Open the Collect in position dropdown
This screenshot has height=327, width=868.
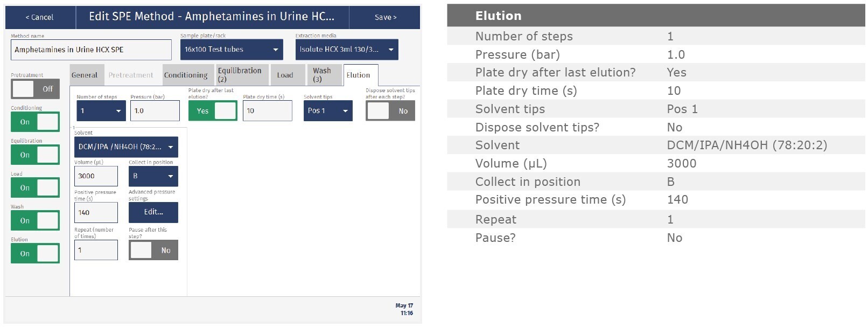coord(153,176)
